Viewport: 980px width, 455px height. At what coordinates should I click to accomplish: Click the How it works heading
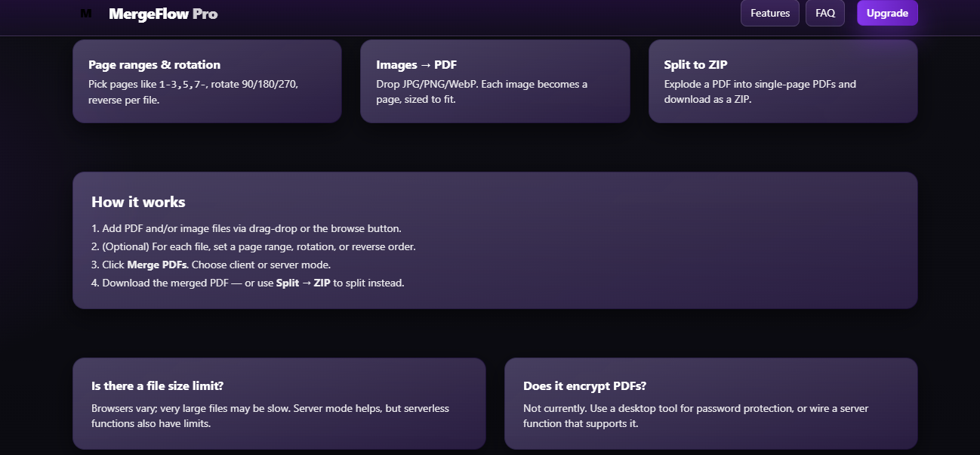[138, 202]
